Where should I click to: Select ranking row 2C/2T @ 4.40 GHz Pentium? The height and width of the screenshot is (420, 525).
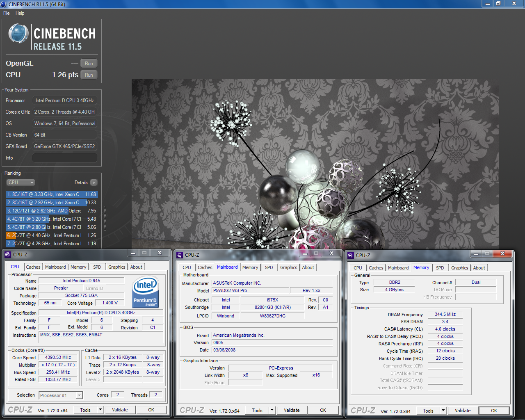[x=52, y=235]
